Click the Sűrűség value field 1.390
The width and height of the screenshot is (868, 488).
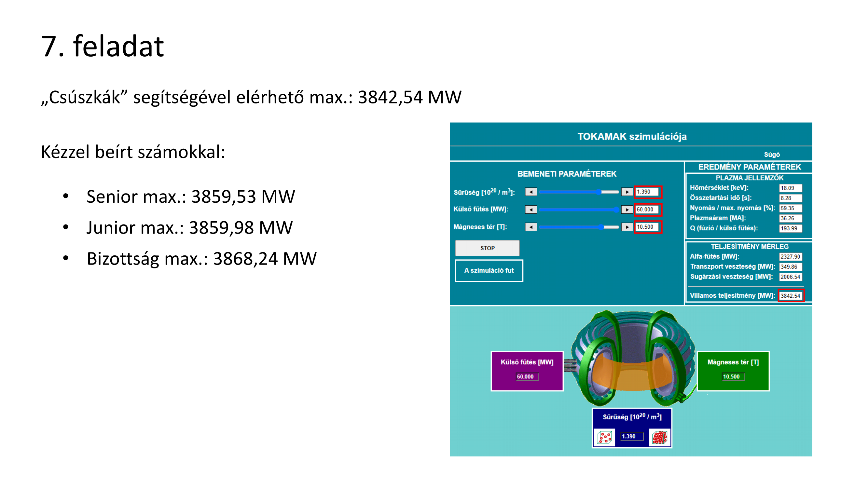pos(647,192)
